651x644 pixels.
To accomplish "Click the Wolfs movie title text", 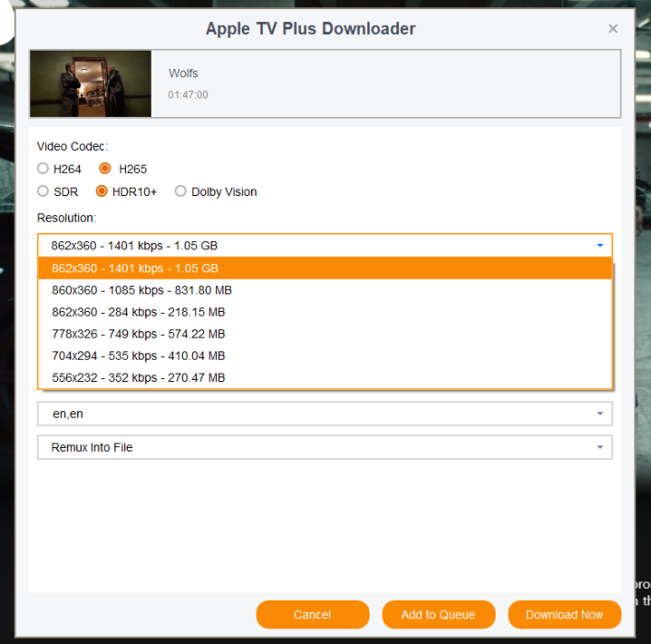I will tap(183, 74).
